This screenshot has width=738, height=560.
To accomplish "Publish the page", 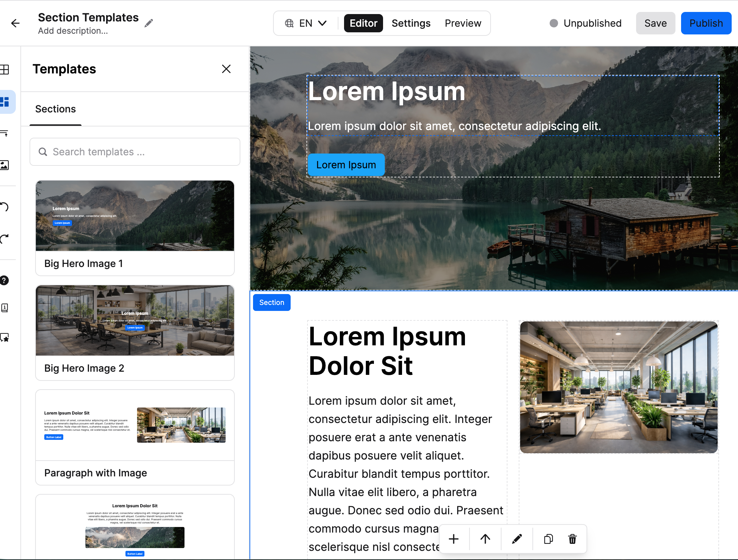I will pyautogui.click(x=706, y=23).
